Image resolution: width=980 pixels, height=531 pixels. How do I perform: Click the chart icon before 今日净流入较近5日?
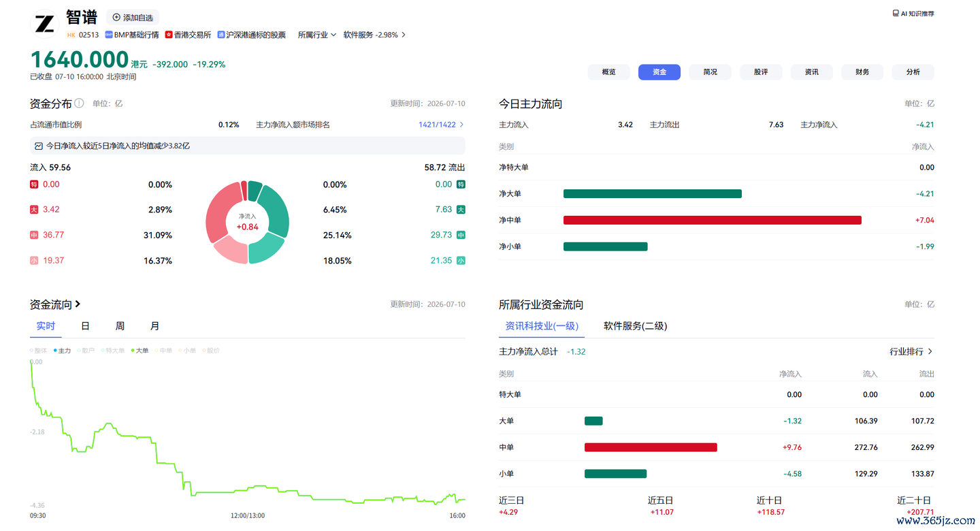click(x=39, y=146)
